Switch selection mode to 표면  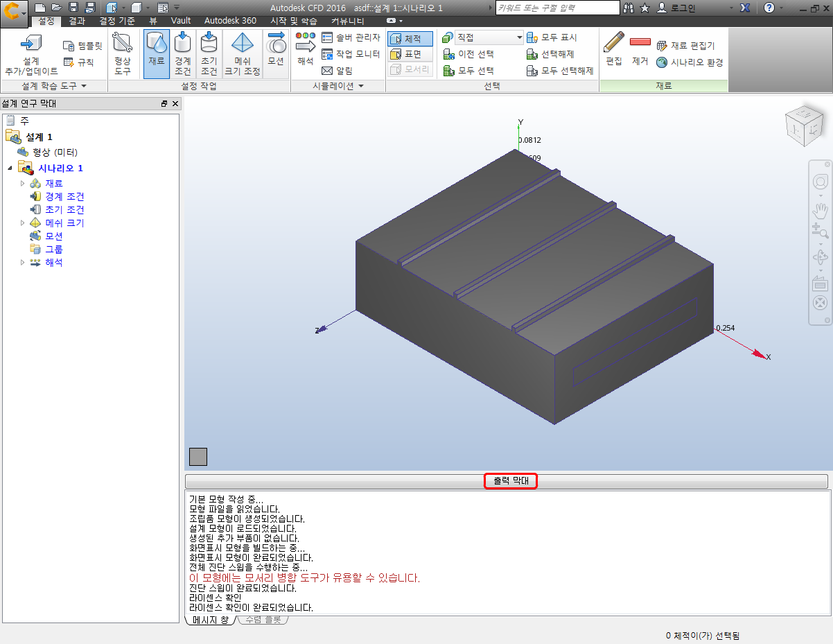click(410, 54)
